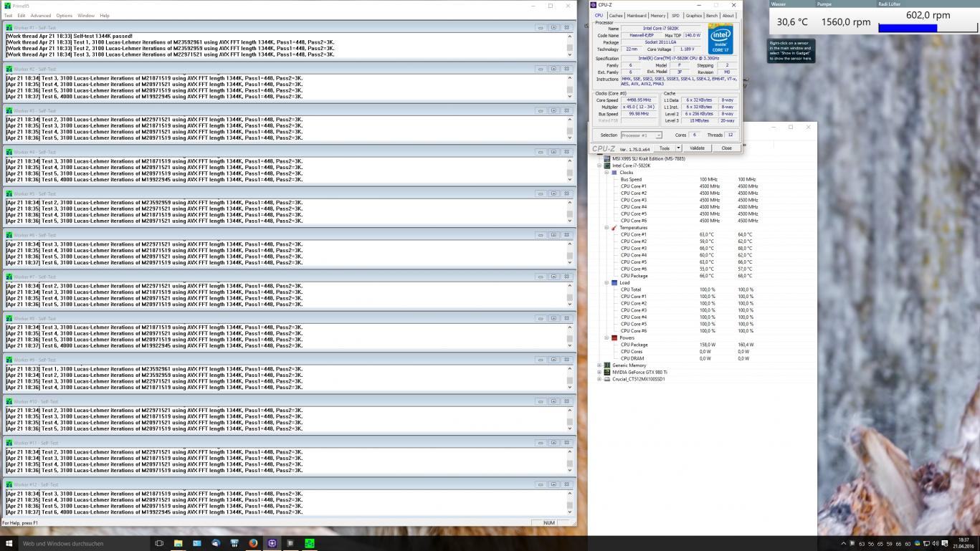Click the Radi Lüfter blue fan speed bar
The height and width of the screenshot is (551, 980).
[x=908, y=28]
